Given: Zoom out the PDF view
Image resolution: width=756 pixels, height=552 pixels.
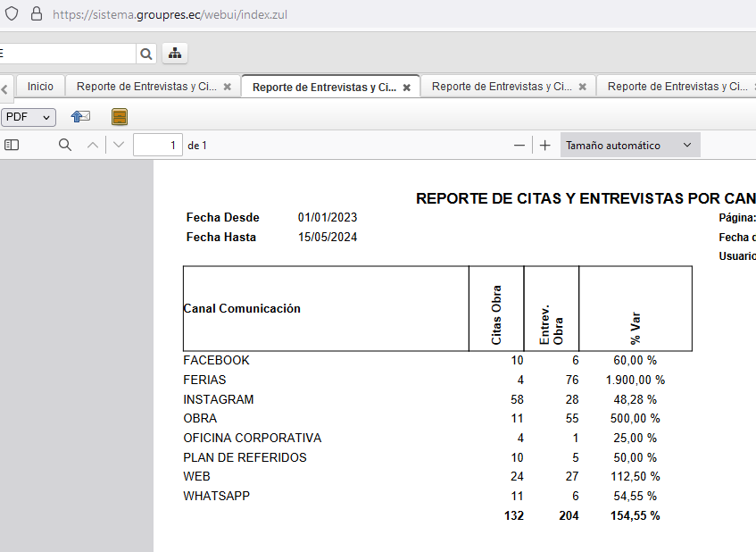Looking at the screenshot, I should pyautogui.click(x=519, y=145).
